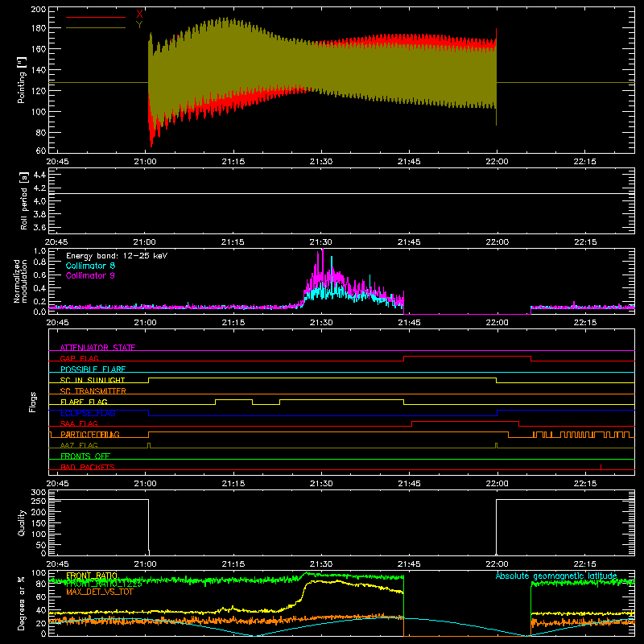Viewport: 644px width, 644px height.
Task: Select the SC_IN_SUNLIGHT flag label
Action: [x=93, y=380]
